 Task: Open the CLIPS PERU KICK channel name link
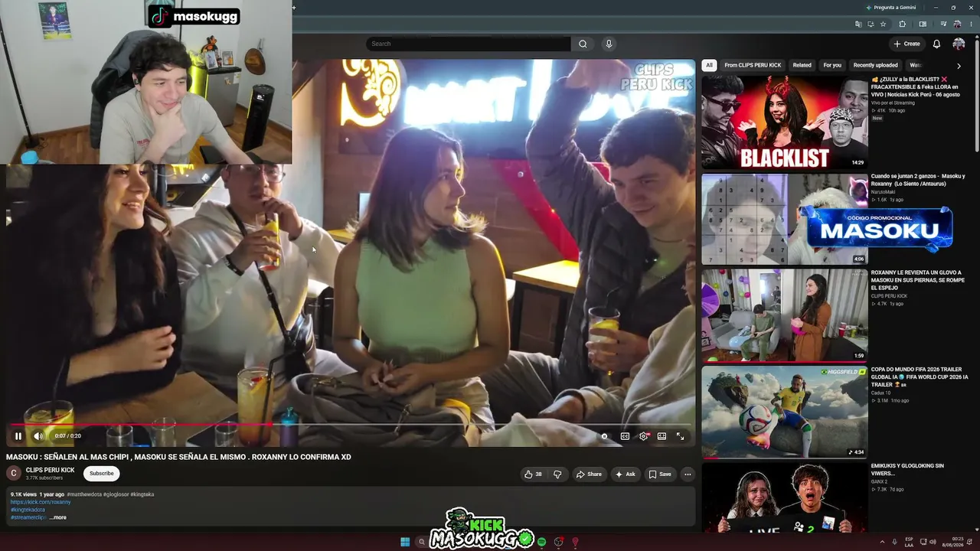coord(51,470)
